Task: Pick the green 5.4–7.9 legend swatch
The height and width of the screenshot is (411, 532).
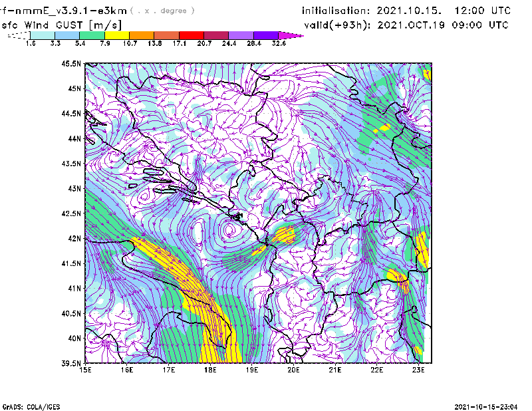Action: pos(92,35)
